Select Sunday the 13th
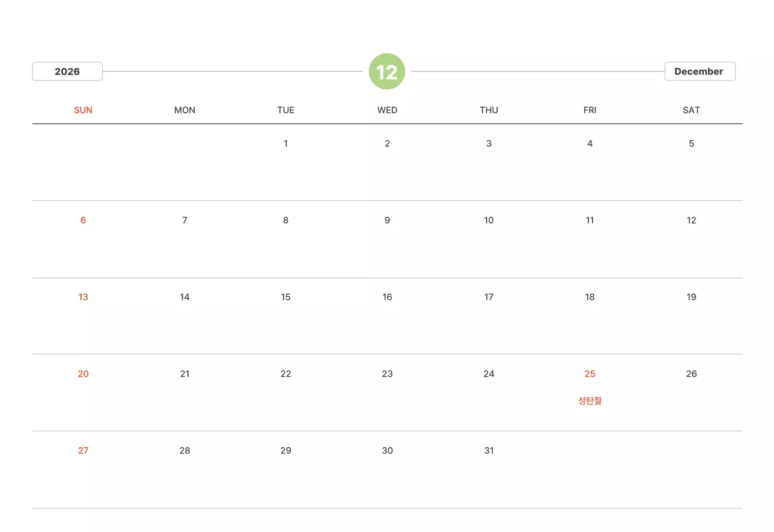 (x=83, y=297)
